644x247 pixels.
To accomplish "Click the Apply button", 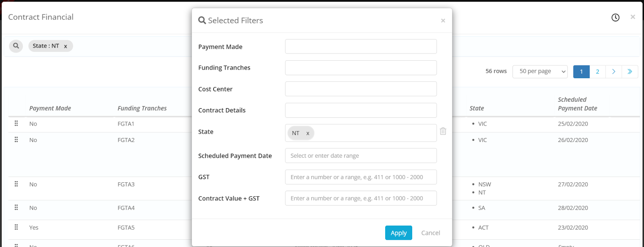I will [398, 233].
